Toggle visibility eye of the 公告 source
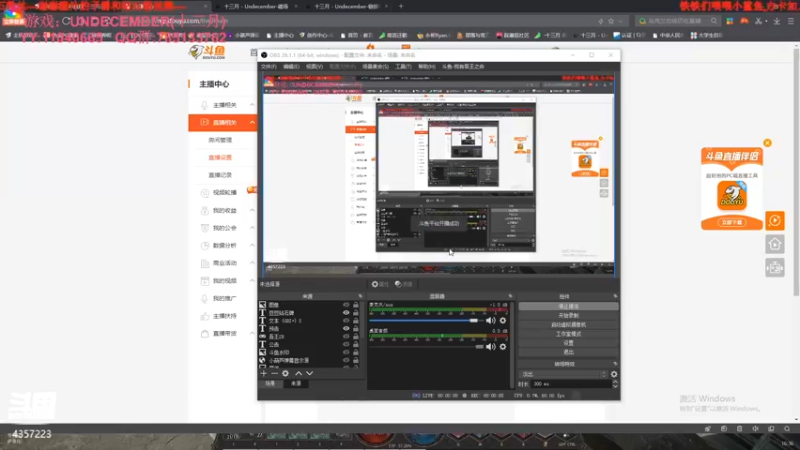The height and width of the screenshot is (450, 800). pyautogui.click(x=346, y=344)
